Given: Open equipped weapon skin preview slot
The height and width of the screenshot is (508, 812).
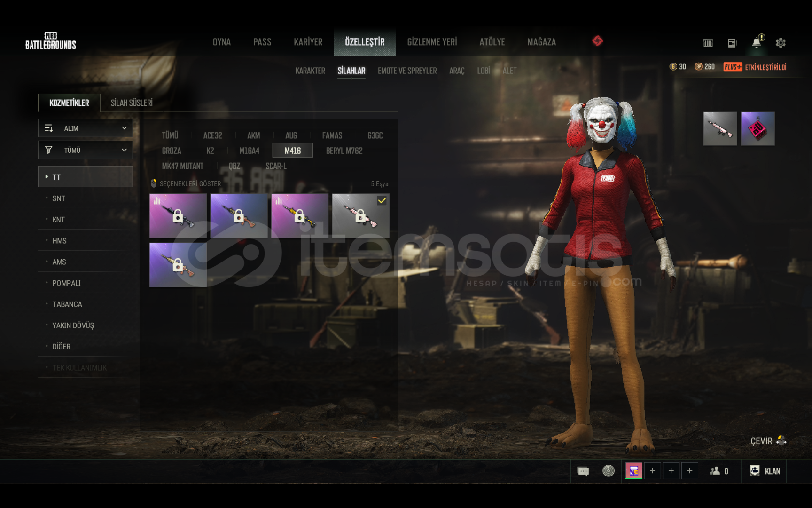Looking at the screenshot, I should 720,128.
